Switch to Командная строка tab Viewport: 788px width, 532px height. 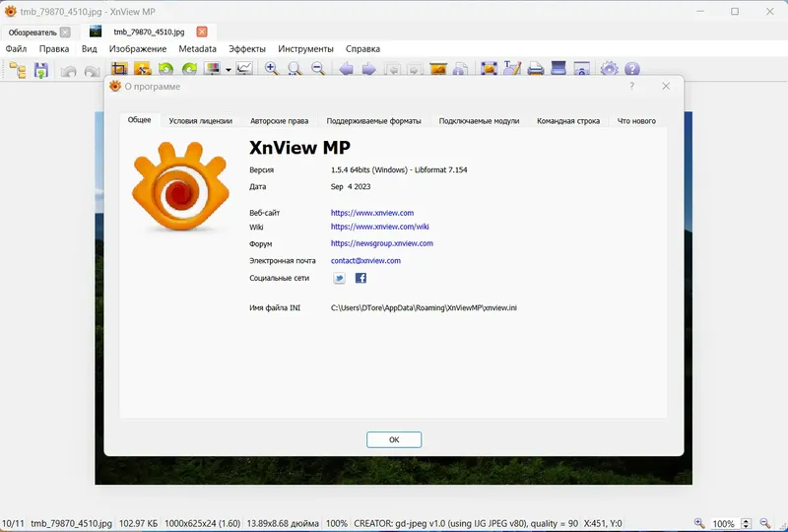[568, 121]
